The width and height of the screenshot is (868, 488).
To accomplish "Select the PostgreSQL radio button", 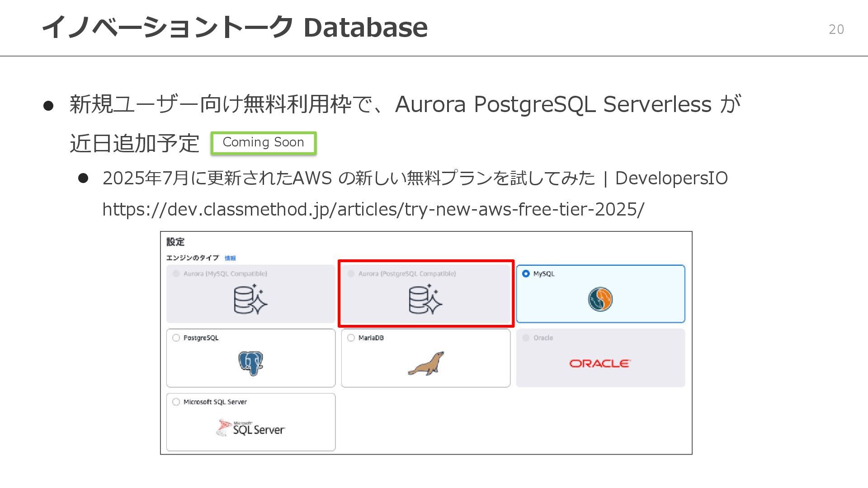I will [176, 338].
